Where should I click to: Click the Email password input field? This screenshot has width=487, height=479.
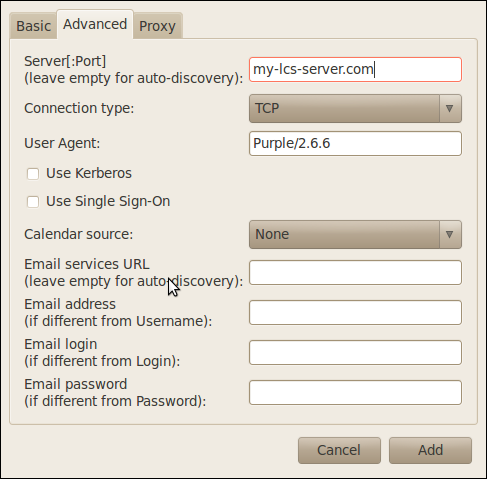[355, 392]
